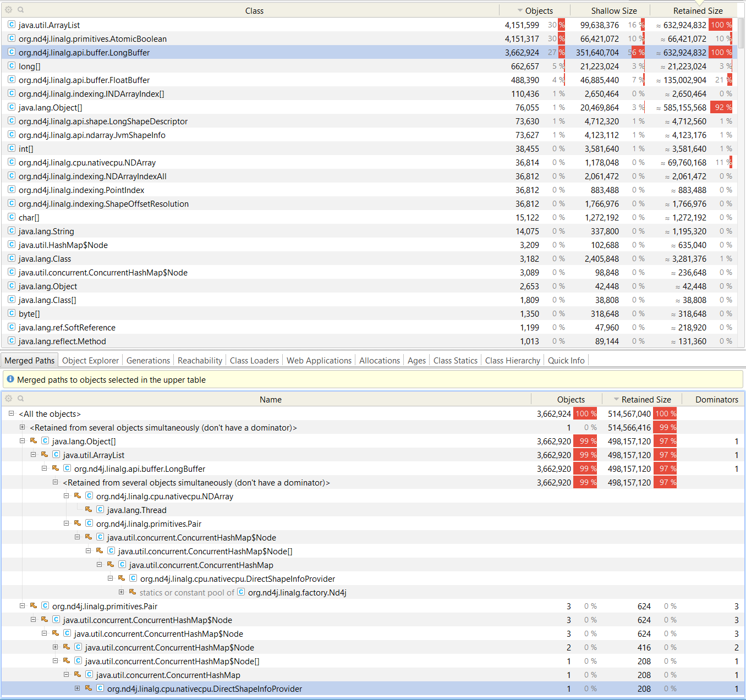Expand the statics or constant pool of Nd4j node

click(x=122, y=592)
